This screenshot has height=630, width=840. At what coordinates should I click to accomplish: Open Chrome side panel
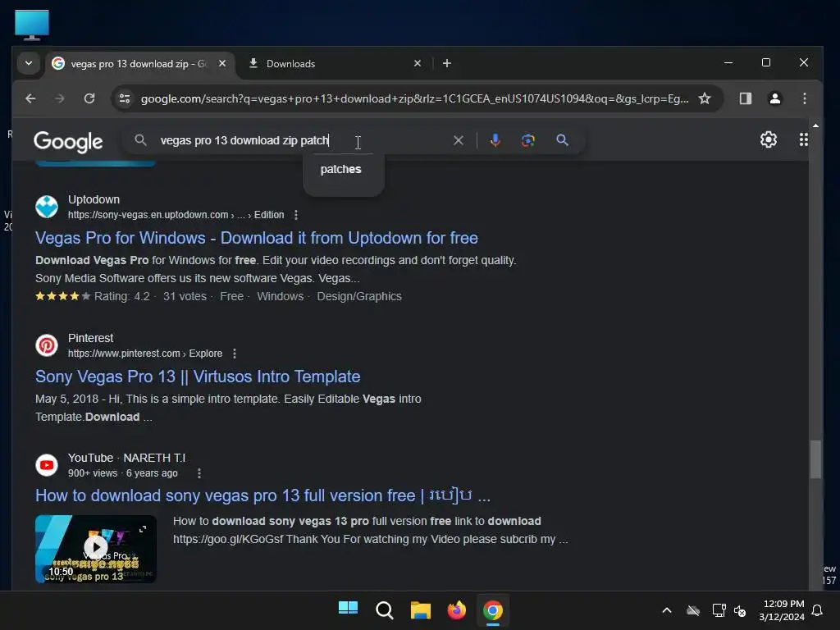pyautogui.click(x=745, y=98)
